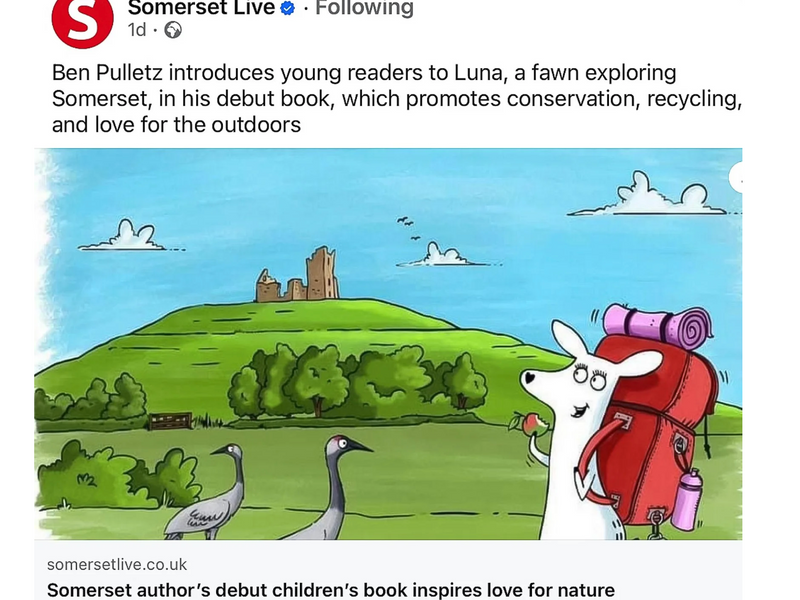
Task: Open the Somerset Live red S profile picture
Action: click(83, 20)
